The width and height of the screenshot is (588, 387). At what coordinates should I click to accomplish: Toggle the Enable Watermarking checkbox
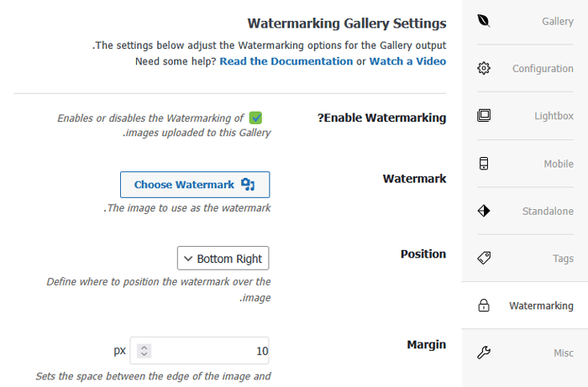(x=256, y=118)
